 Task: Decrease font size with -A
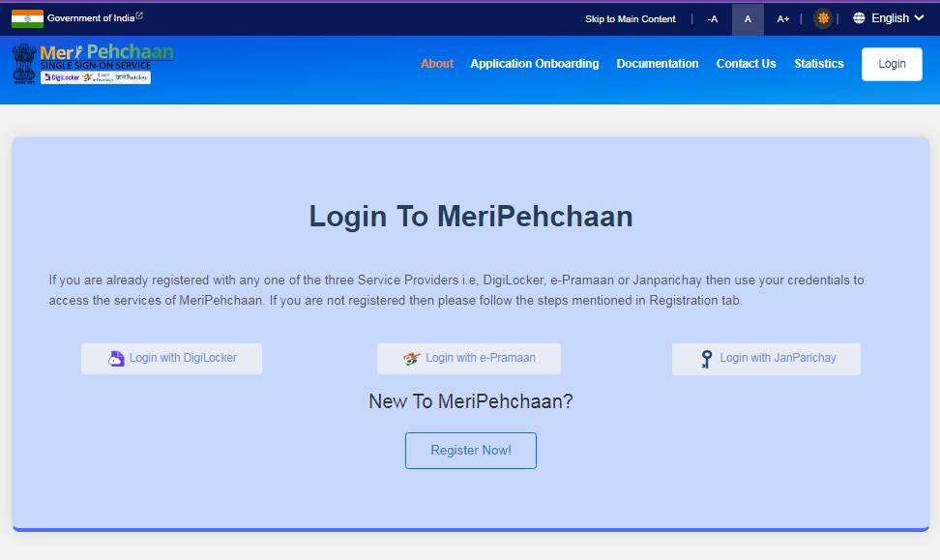point(712,19)
